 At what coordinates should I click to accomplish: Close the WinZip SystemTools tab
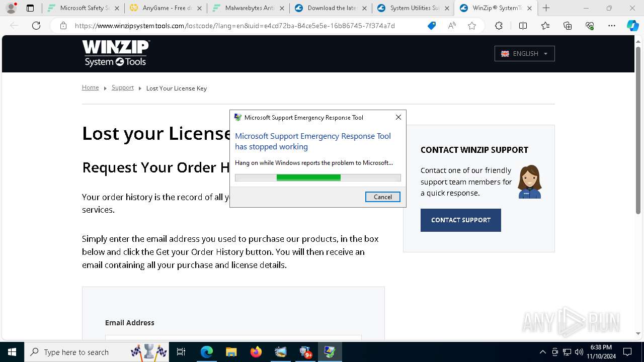(529, 8)
